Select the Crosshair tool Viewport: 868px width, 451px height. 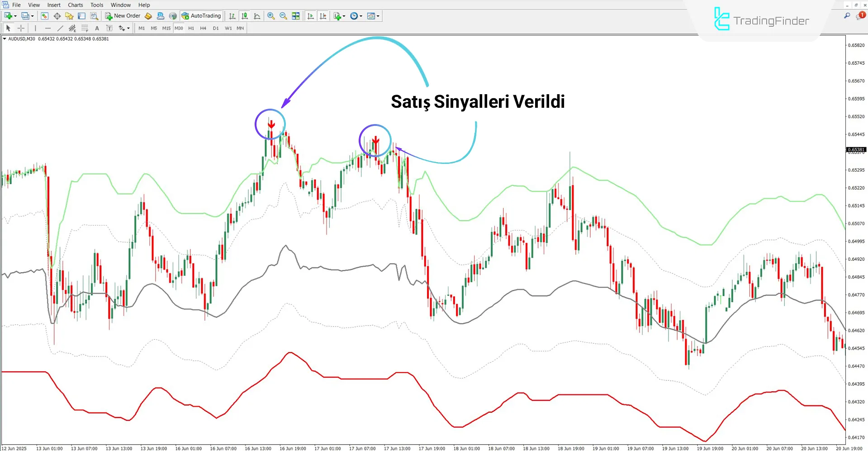click(21, 28)
